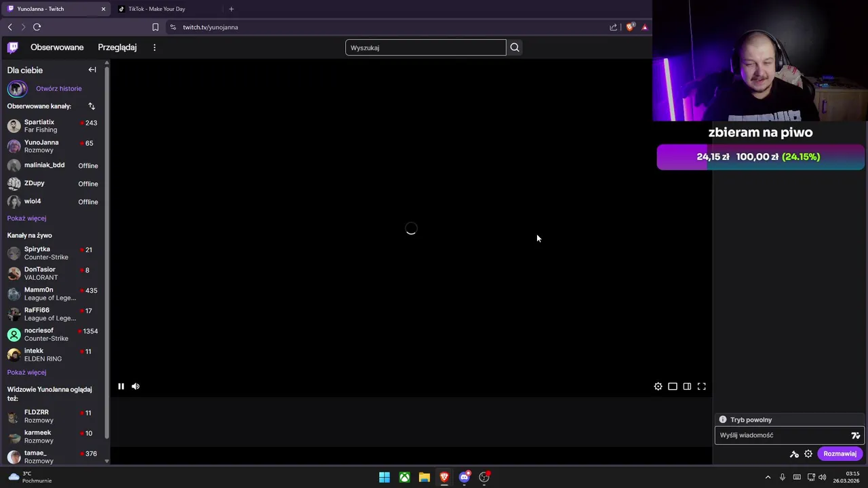Select the YunoJanna - Twitch tab

point(56,9)
